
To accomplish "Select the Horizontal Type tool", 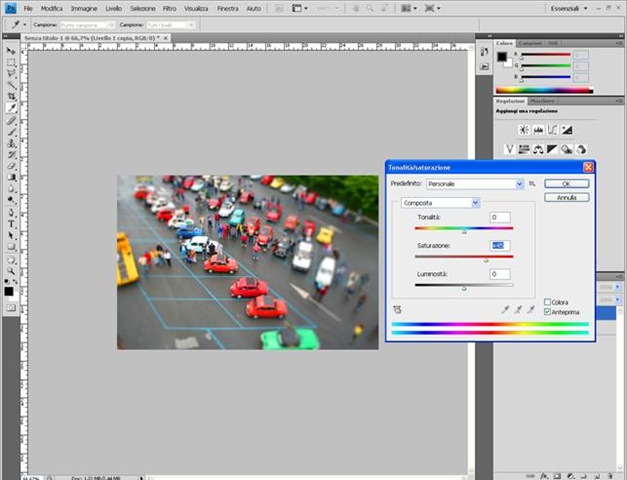I will [x=12, y=224].
